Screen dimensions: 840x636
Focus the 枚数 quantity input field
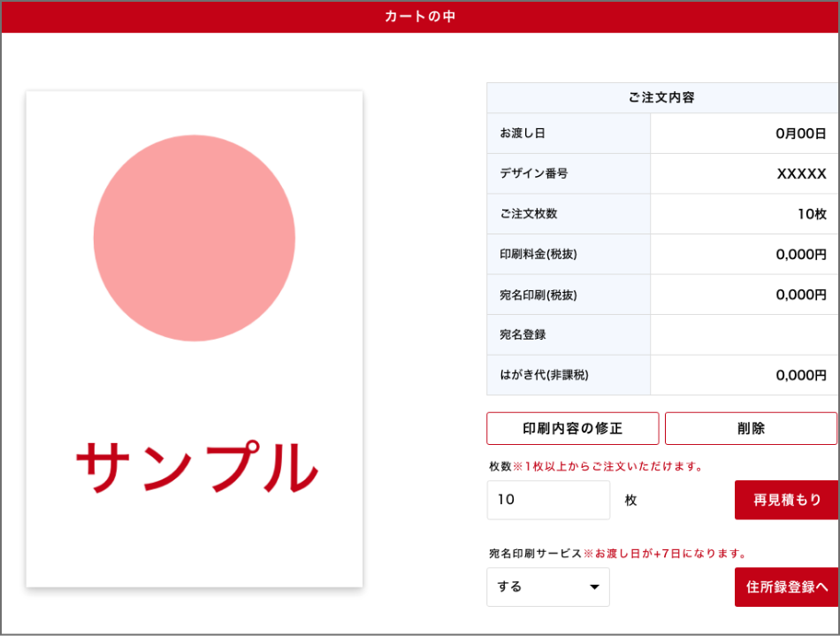point(548,500)
